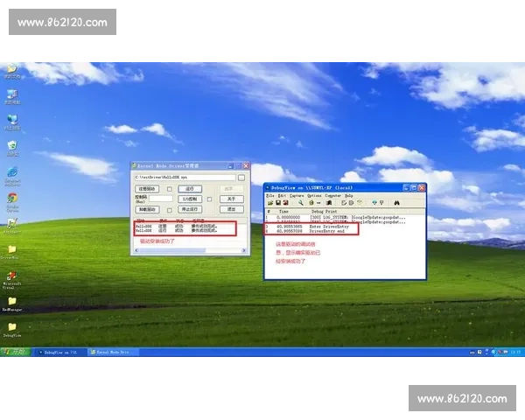Click the clock time-format icon in DebugView
The width and height of the screenshot is (525, 420).
[x=360, y=203]
